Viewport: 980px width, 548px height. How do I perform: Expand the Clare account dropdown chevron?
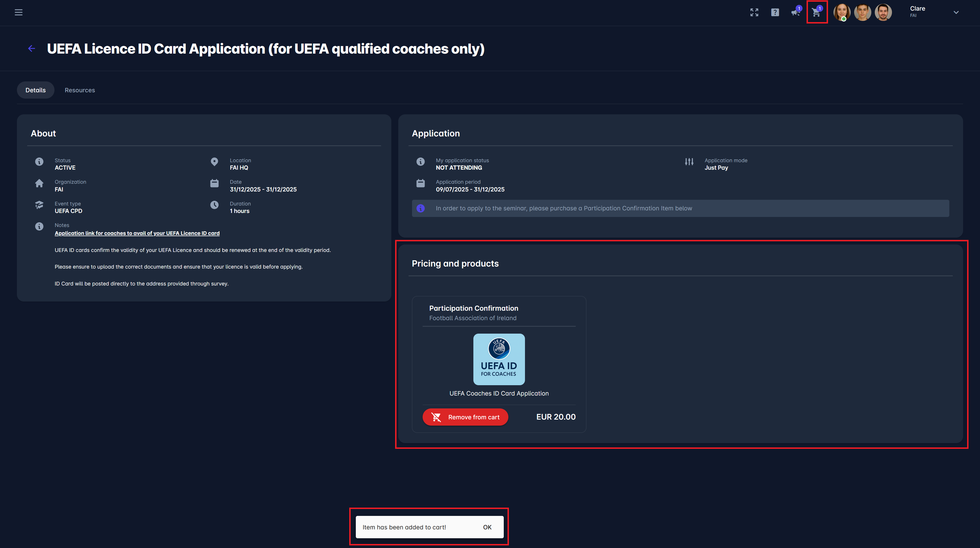point(956,12)
